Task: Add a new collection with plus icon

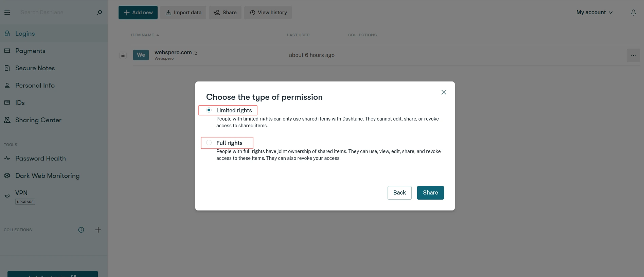Action: (x=98, y=230)
